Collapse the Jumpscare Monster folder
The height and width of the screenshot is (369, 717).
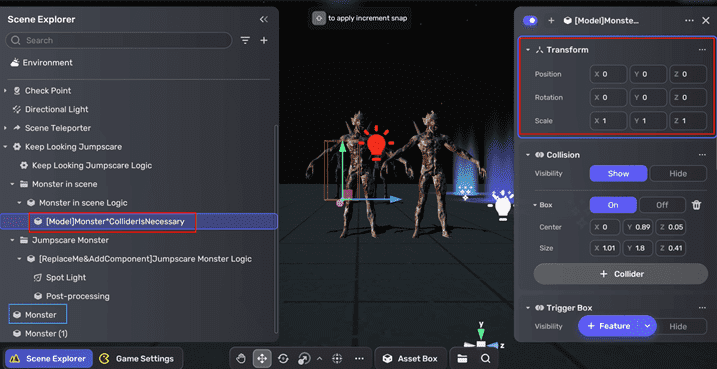13,240
